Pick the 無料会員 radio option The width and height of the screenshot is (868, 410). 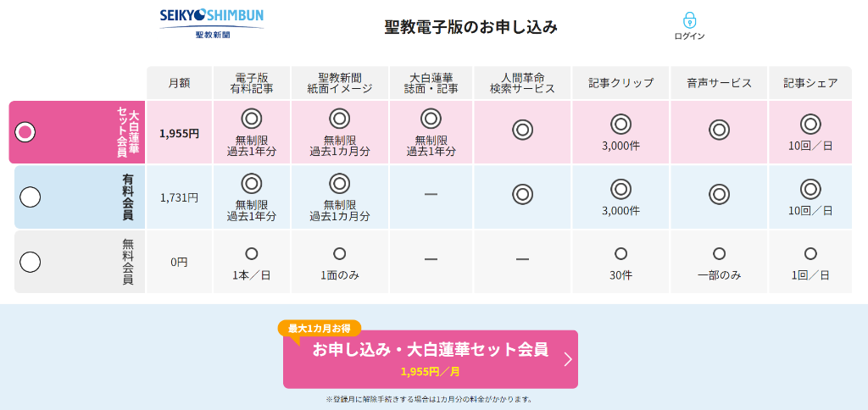(30, 262)
